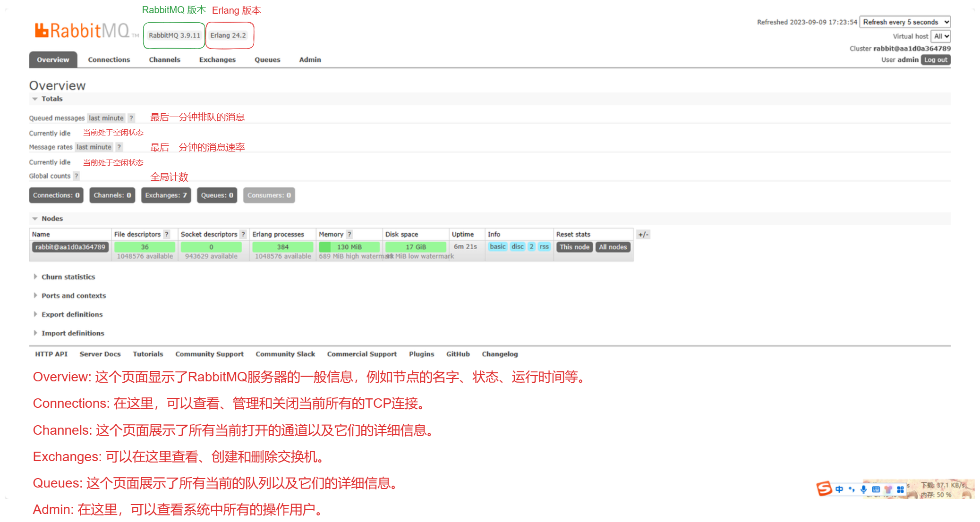Open the Refresh every 5 seconds dropdown
This screenshot has width=980, height=522.
(905, 22)
